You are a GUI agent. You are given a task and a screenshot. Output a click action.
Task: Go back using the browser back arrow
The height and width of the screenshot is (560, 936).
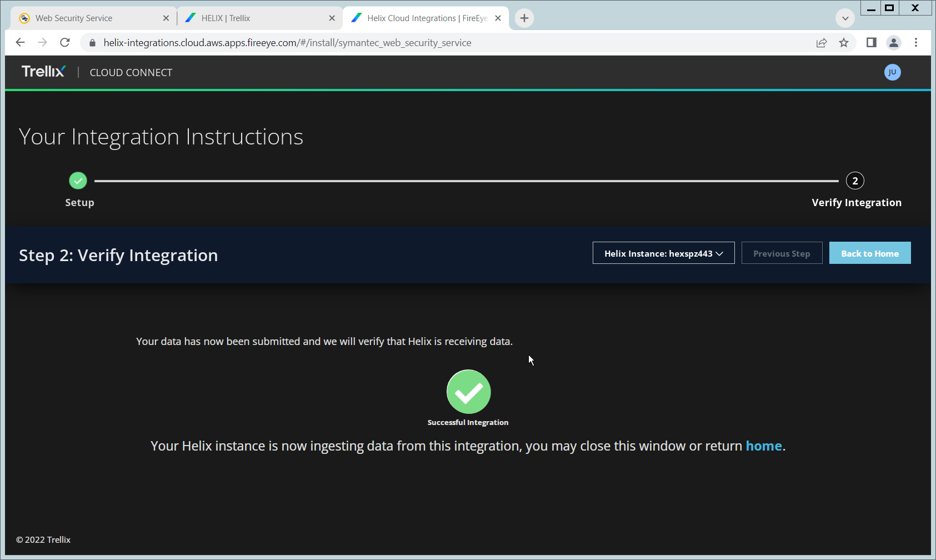point(21,43)
